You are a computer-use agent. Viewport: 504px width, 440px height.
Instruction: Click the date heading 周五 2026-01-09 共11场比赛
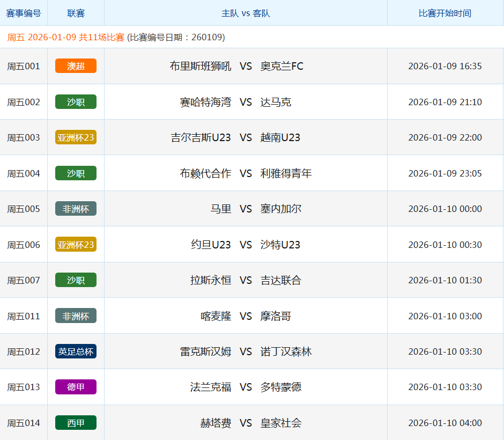[x=65, y=37]
